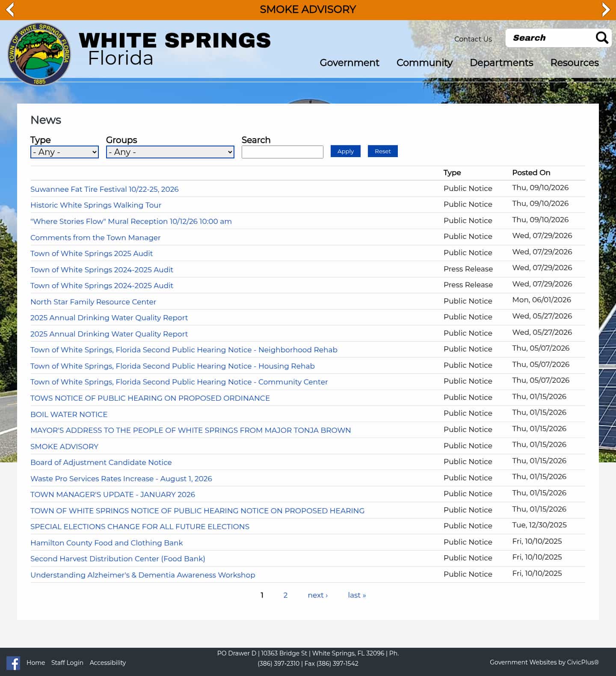
Task: Open Comments from the Town Manager
Action: [95, 238]
